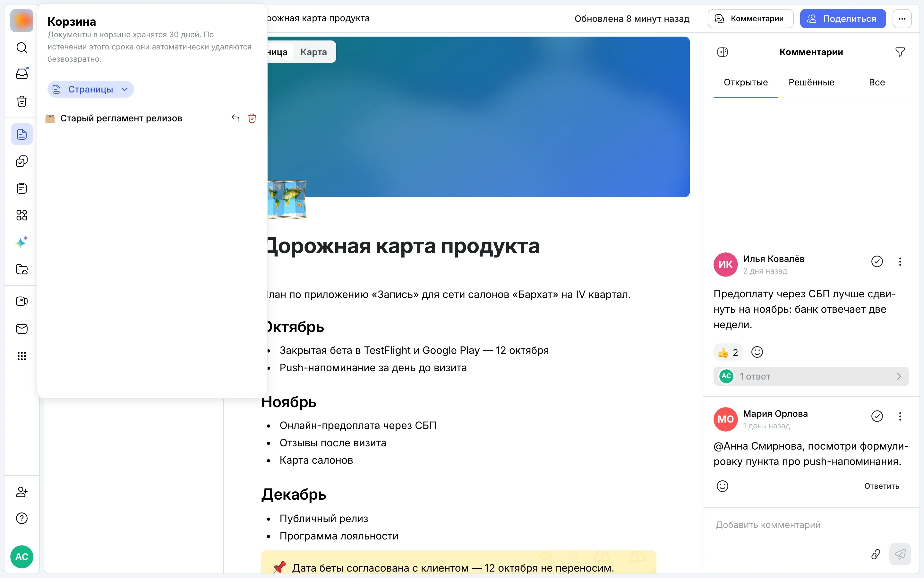Open the help question mark icon
924x578 pixels.
(22, 518)
